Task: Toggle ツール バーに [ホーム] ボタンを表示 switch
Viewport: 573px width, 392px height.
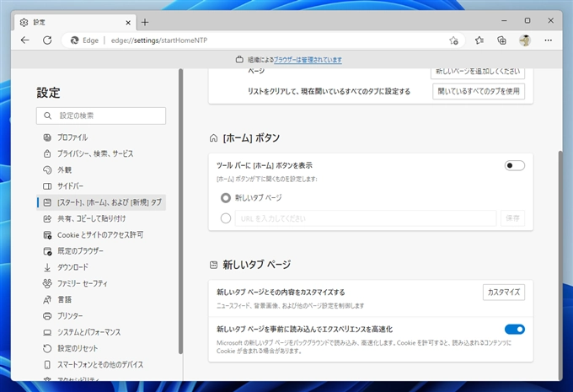Action: click(x=515, y=165)
